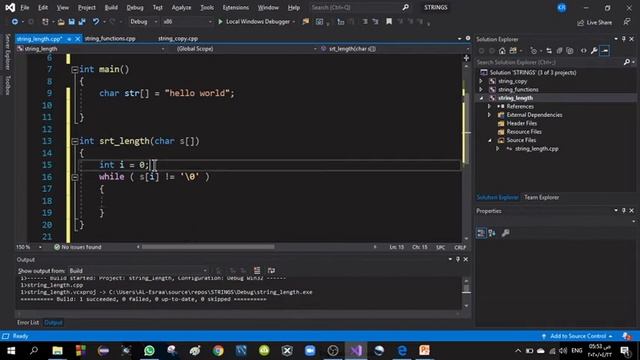Click Add to Source Control
This screenshot has height=360, width=640.
(578, 336)
